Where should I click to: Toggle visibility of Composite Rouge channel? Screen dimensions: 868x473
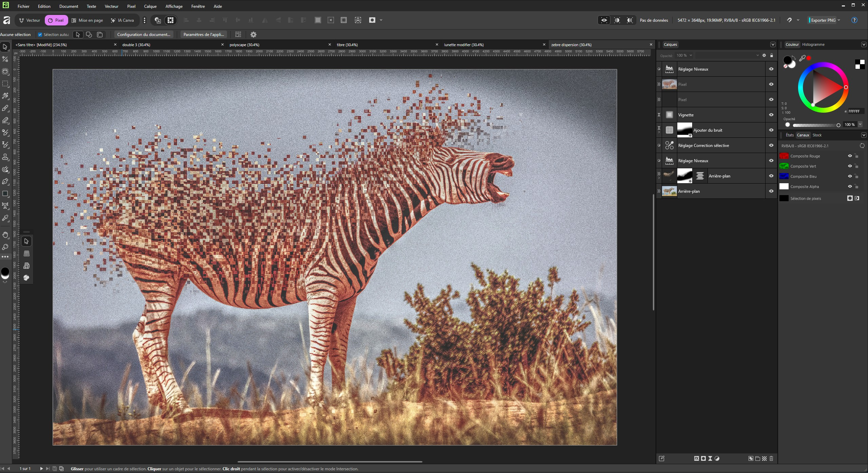click(x=850, y=156)
